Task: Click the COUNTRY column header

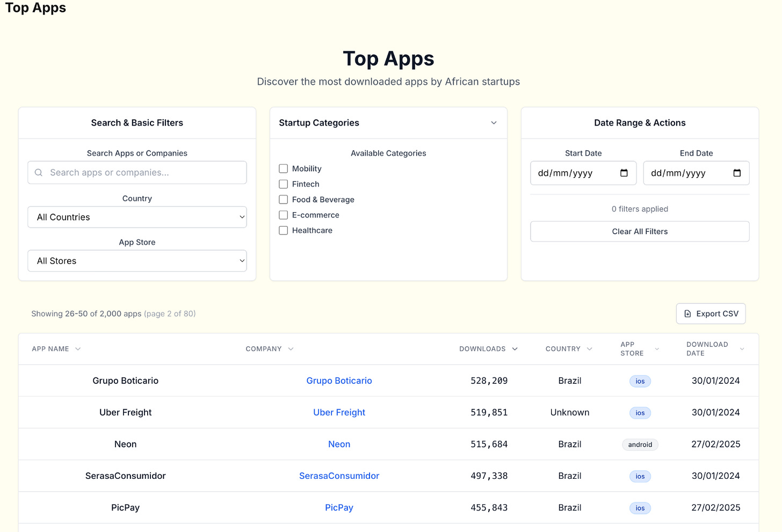Action: (563, 349)
